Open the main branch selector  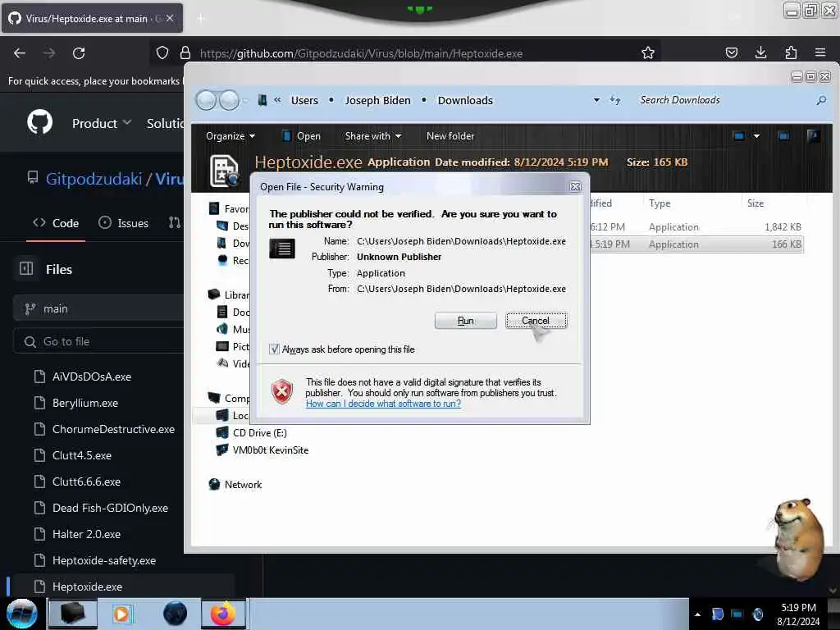pyautogui.click(x=98, y=308)
